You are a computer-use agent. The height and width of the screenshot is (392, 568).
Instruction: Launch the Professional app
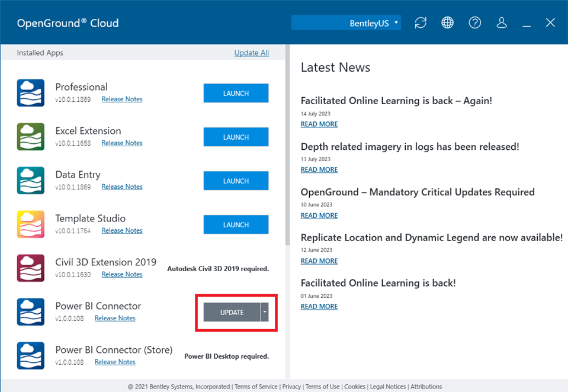(x=236, y=93)
